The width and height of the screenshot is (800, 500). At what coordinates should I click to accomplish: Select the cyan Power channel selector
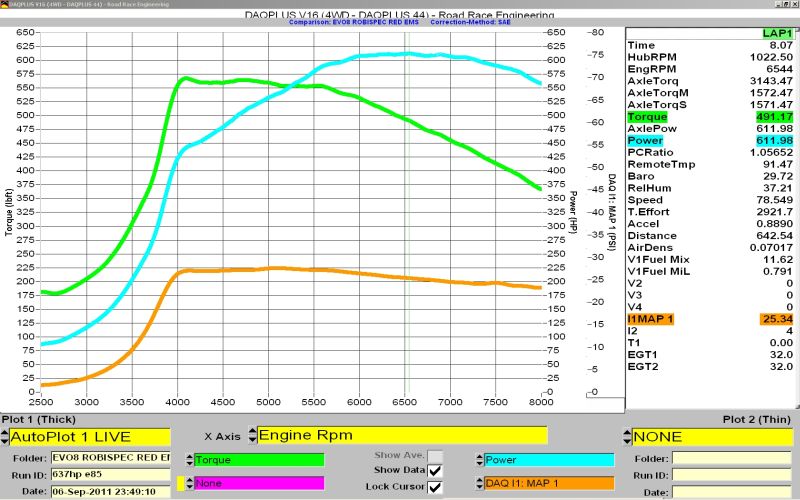548,460
